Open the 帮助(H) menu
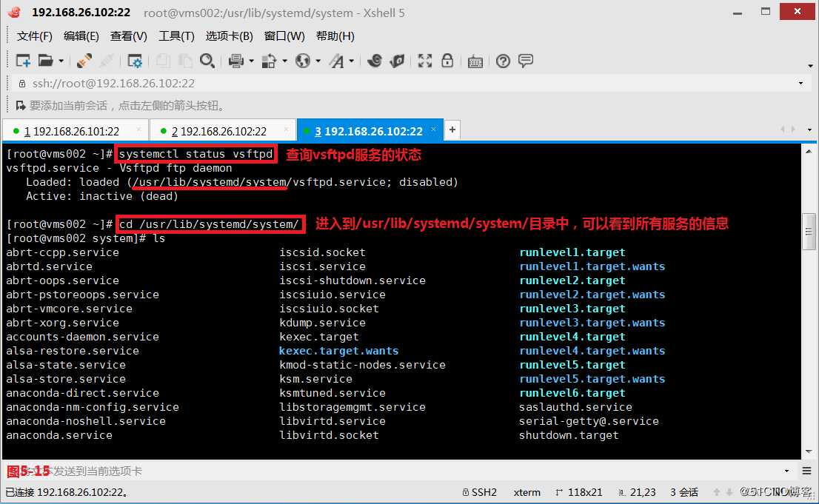Screen dimensions: 819x504 click(x=335, y=36)
